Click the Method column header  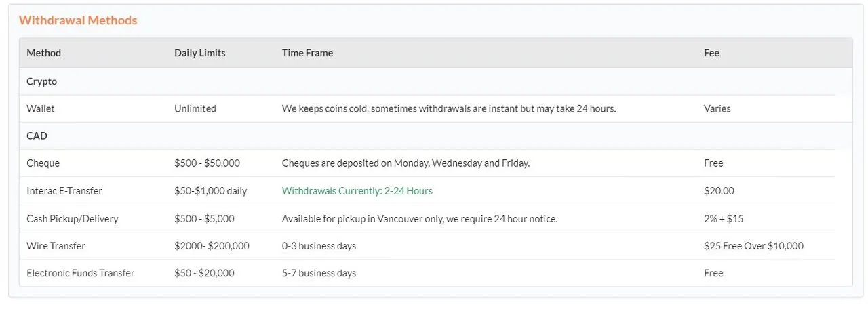pos(43,53)
